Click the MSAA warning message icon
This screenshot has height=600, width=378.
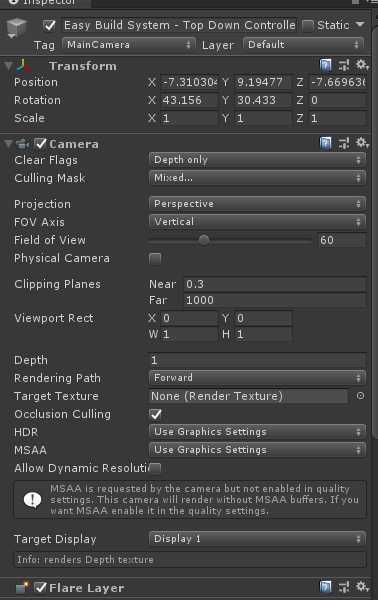tap(33, 499)
